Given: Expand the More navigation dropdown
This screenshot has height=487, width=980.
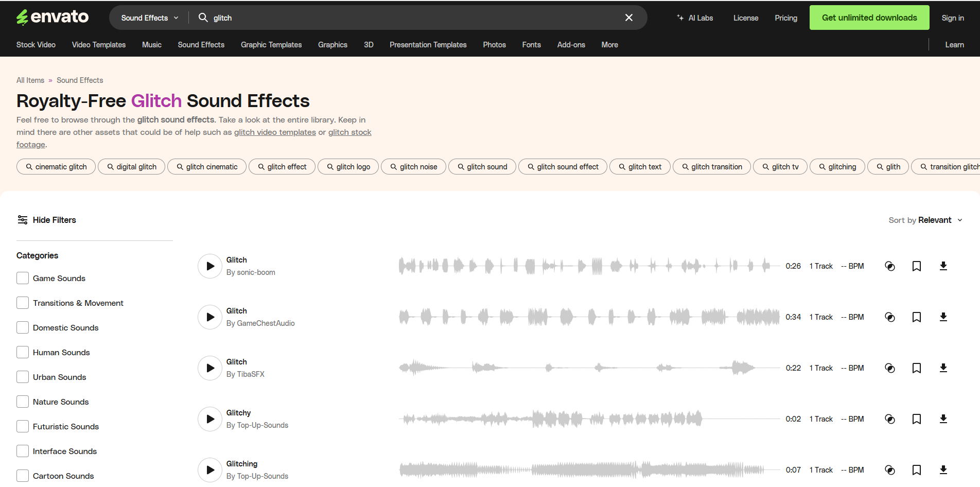Looking at the screenshot, I should click(609, 45).
